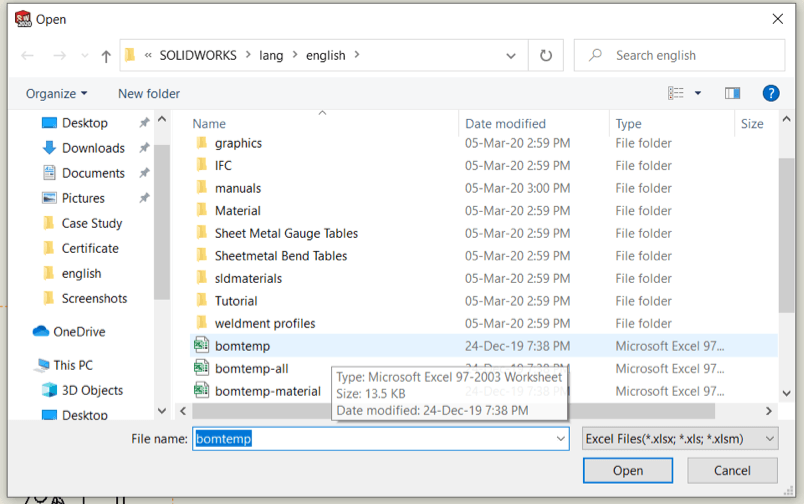The image size is (804, 504).
Task: Show the preview pane
Action: [732, 93]
